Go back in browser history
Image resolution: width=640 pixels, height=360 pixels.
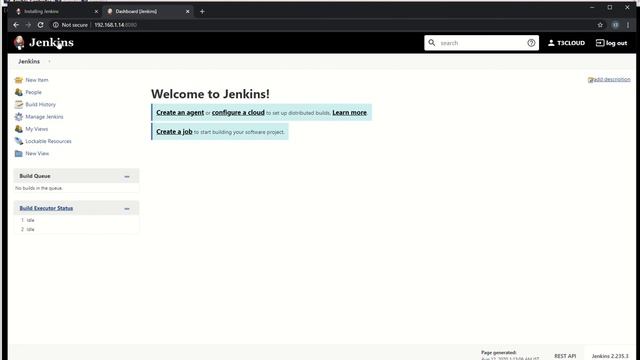coord(16,25)
